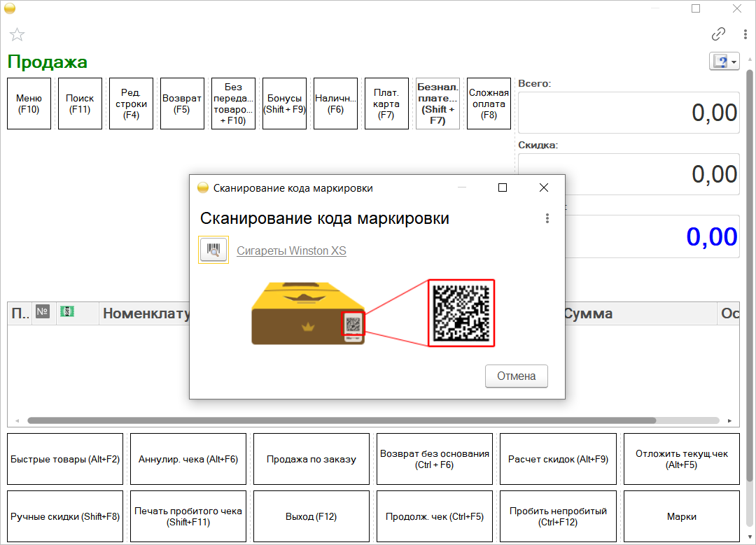Viewport: 756px width, 545px height.
Task: Click Расчет скидок (Alt+F9) button
Action: click(559, 459)
